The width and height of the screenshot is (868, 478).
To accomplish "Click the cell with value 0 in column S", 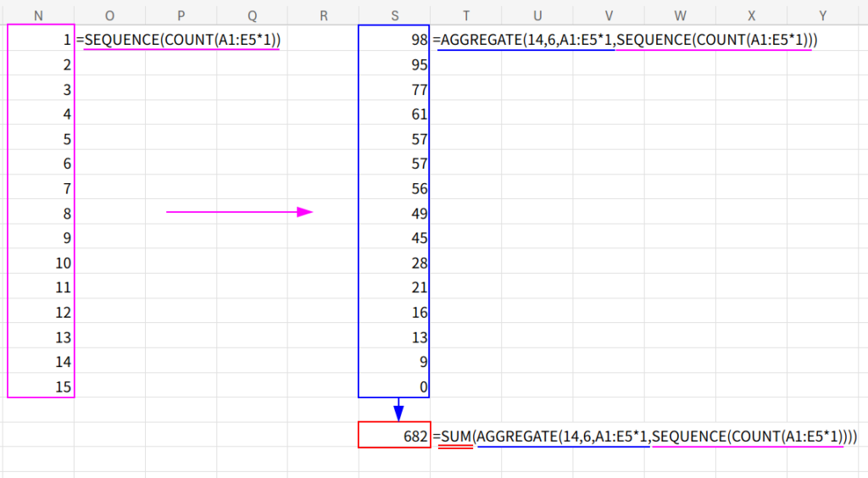I will click(x=394, y=386).
